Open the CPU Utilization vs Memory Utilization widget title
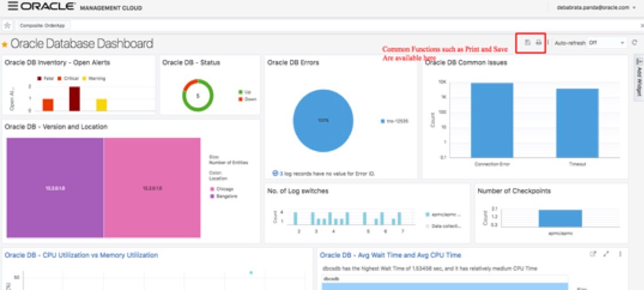 81,255
